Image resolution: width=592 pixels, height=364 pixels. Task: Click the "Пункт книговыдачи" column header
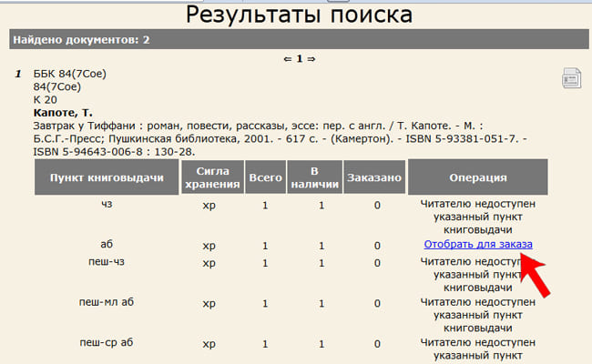click(105, 177)
